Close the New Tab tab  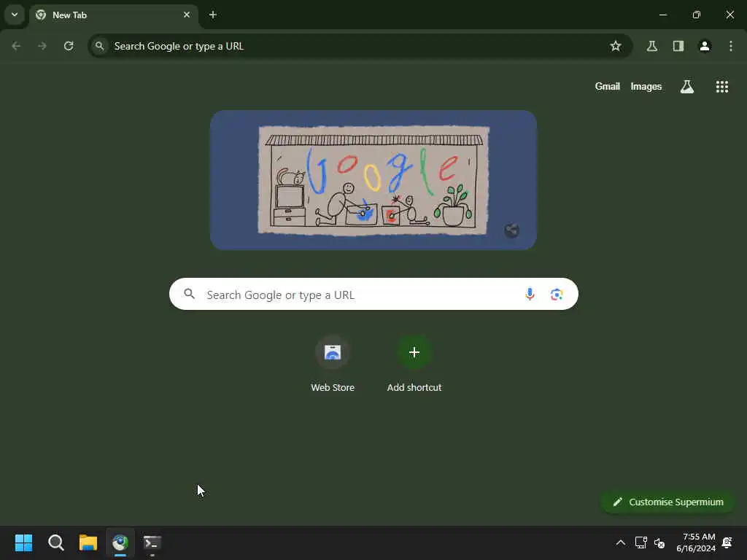187,15
